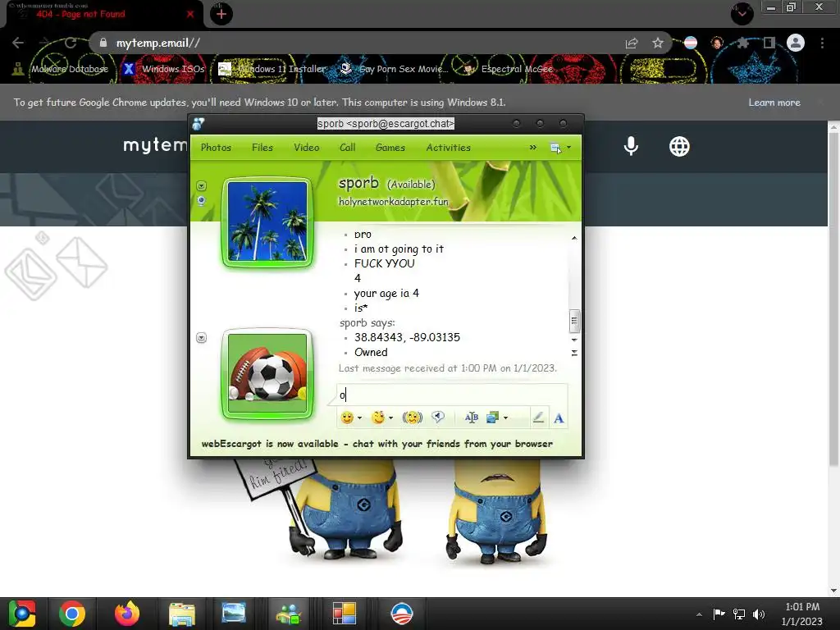
Task: Bookmark this page with the star icon
Action: click(658, 43)
